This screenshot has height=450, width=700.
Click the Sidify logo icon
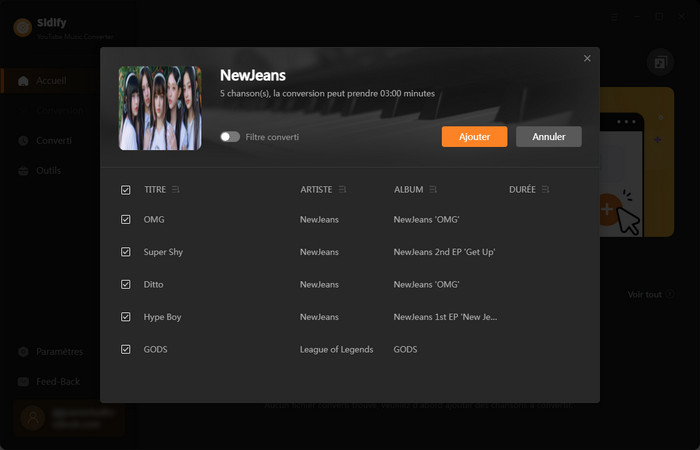[21, 27]
